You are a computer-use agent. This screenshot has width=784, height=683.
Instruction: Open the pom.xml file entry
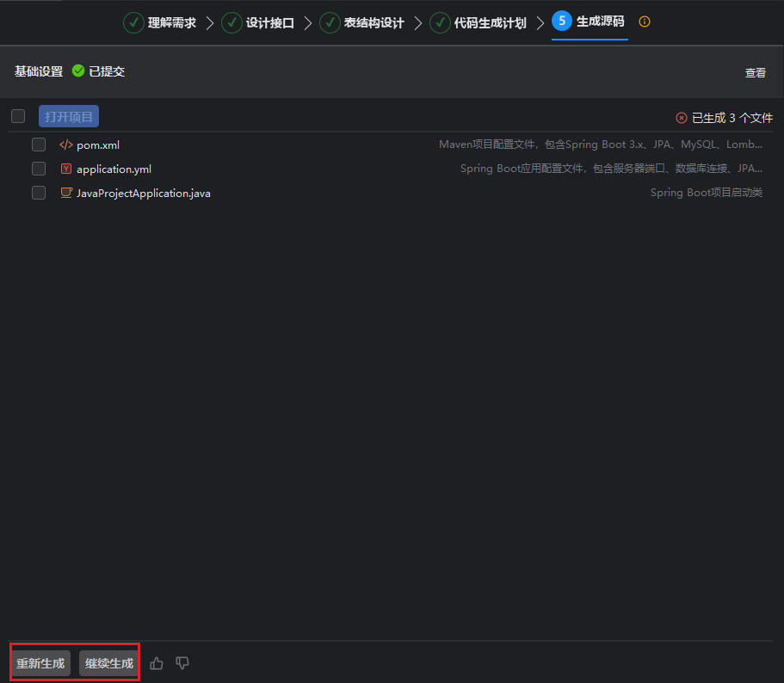pos(98,145)
